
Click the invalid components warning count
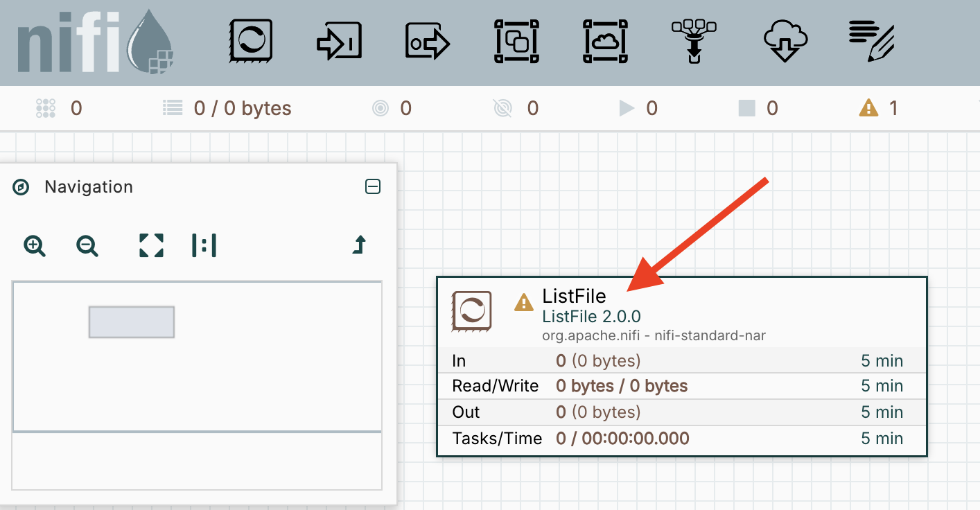(x=879, y=108)
